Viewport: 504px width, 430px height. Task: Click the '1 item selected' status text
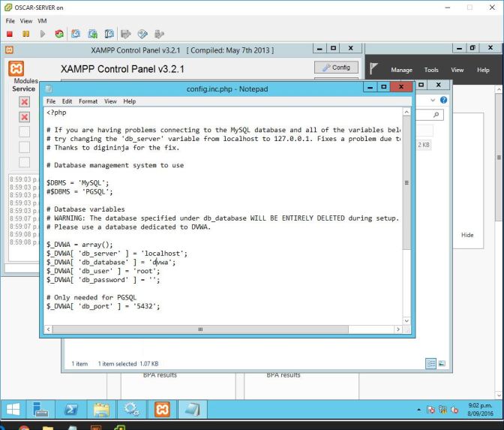point(117,364)
